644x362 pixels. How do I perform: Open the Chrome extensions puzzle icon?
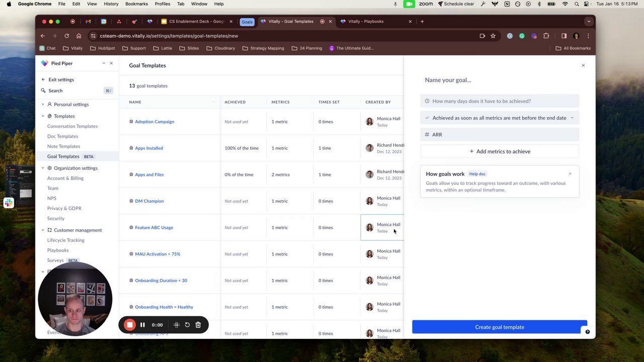pos(546,36)
